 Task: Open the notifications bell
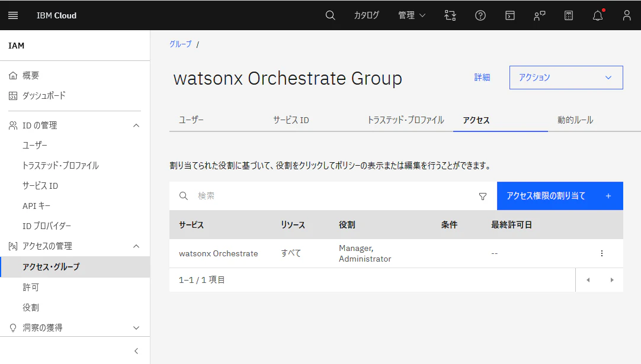[598, 15]
